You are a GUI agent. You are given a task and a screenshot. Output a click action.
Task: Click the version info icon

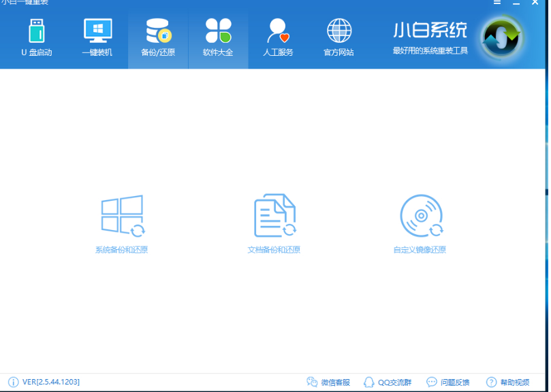pyautogui.click(x=14, y=382)
